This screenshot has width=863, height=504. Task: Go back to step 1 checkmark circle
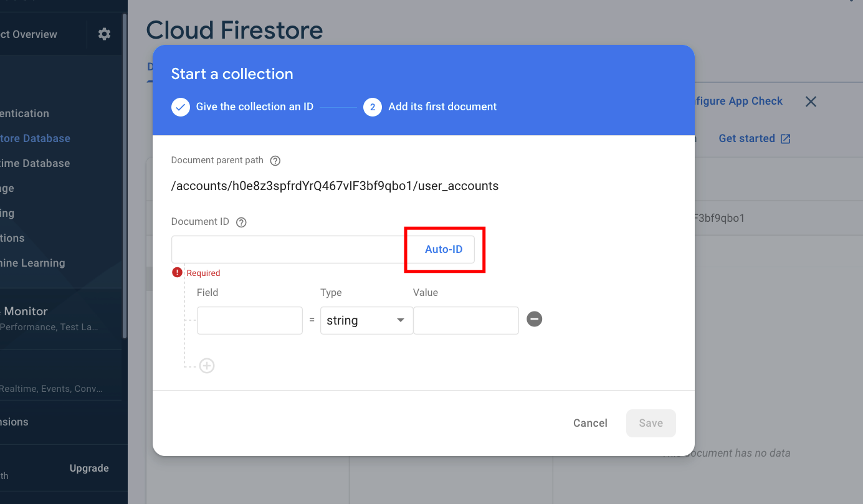[181, 107]
